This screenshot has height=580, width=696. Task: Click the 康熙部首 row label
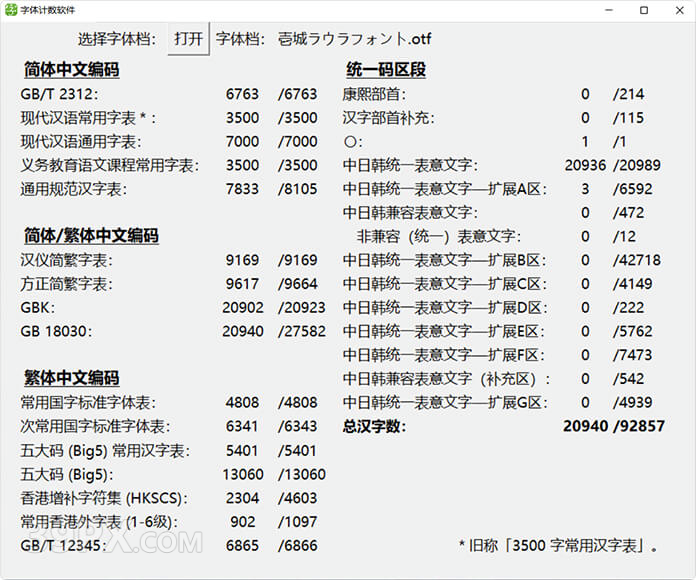coord(374,94)
